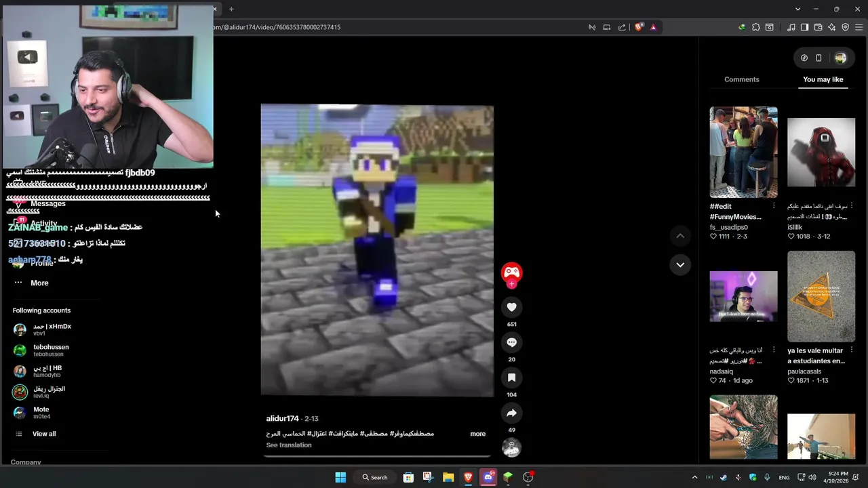
Task: Open the sound disc avatar below share
Action: (x=511, y=447)
